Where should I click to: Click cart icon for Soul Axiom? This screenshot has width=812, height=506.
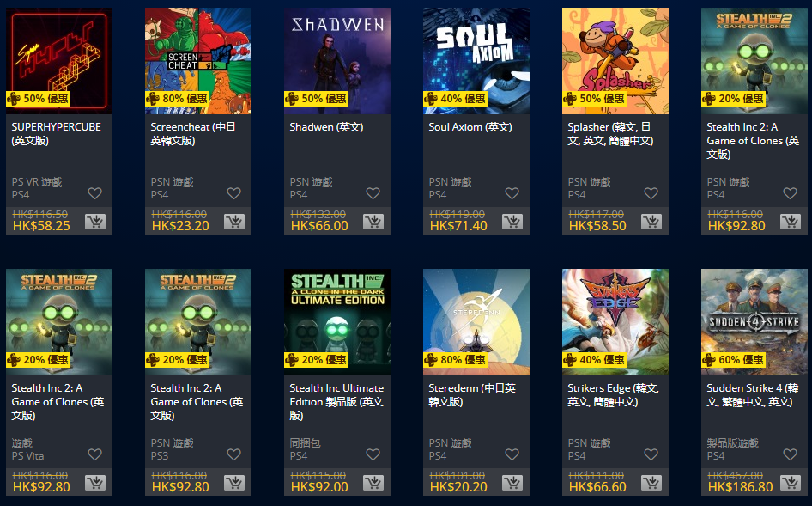pyautogui.click(x=512, y=222)
